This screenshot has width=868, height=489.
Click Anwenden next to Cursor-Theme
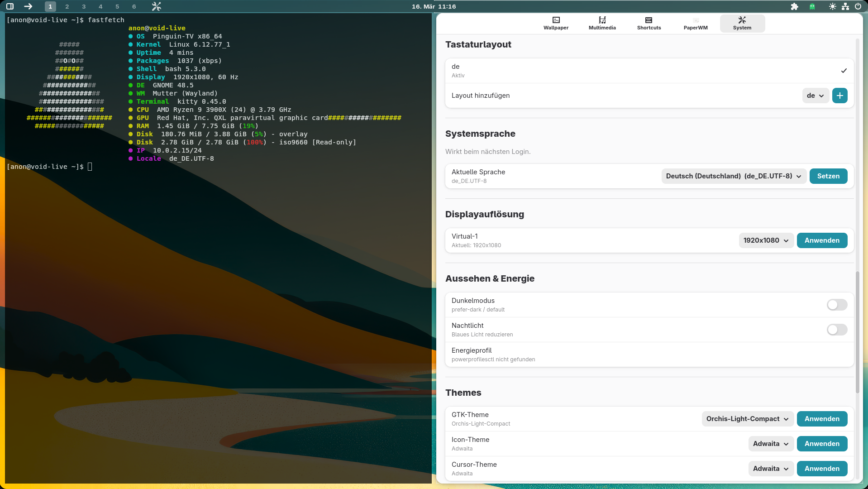click(x=822, y=469)
